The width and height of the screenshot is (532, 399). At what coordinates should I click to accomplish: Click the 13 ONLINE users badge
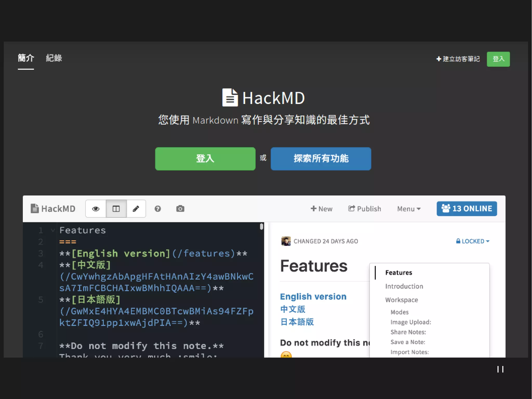pyautogui.click(x=467, y=209)
